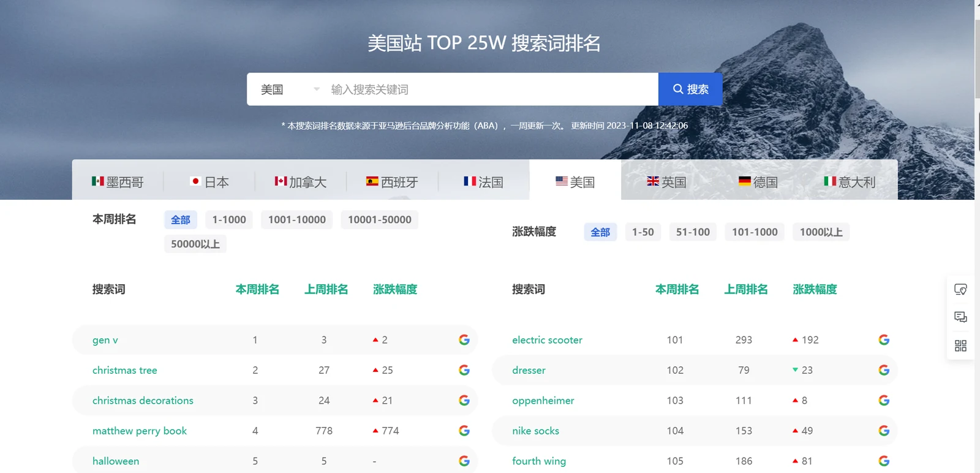Viewport: 980px width, 473px height.
Task: Open Google icon for matthew perry book
Action: (464, 431)
